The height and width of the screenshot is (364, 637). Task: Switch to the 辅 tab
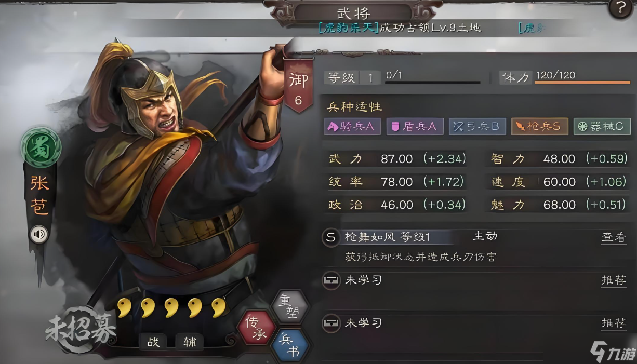[189, 341]
